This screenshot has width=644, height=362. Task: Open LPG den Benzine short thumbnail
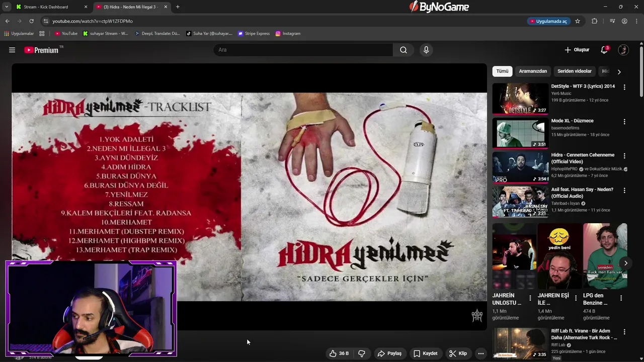(x=605, y=256)
